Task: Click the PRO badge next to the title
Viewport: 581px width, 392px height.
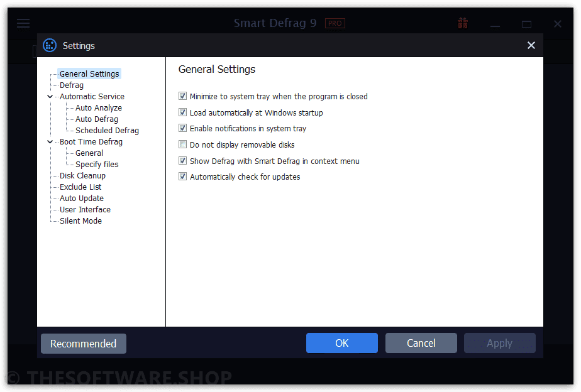Action: 335,23
